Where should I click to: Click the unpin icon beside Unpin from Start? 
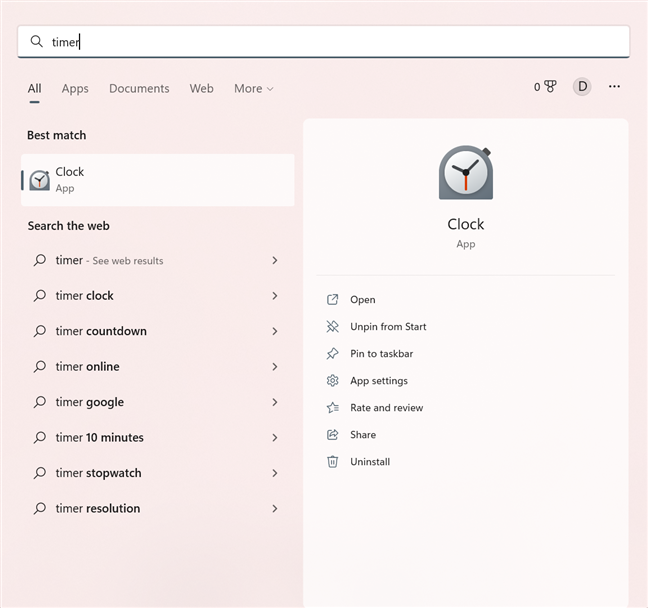pos(333,327)
